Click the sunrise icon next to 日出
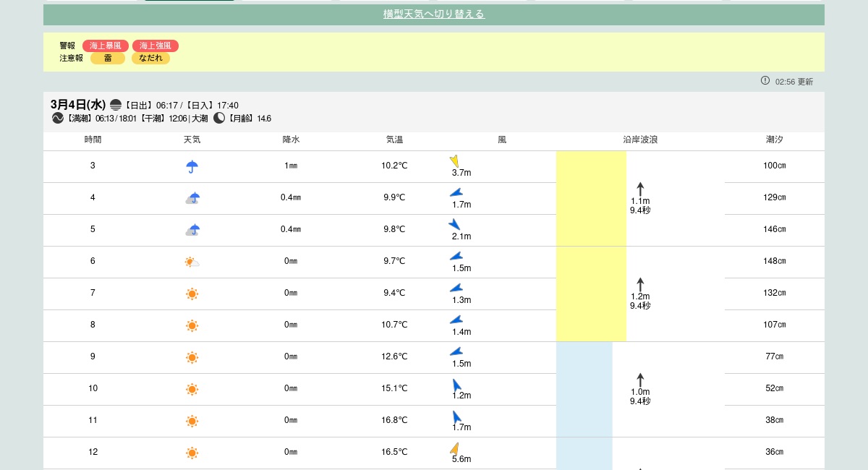The image size is (868, 470). (x=116, y=105)
